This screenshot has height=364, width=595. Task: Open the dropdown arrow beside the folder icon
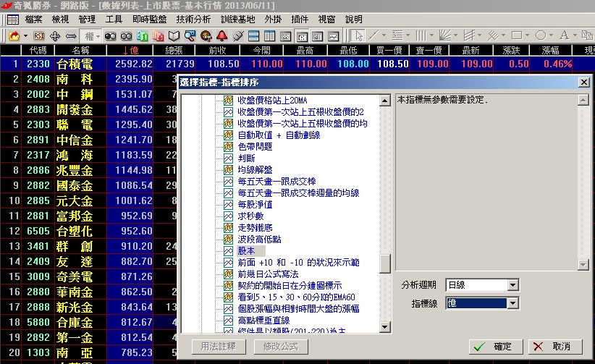(25, 36)
